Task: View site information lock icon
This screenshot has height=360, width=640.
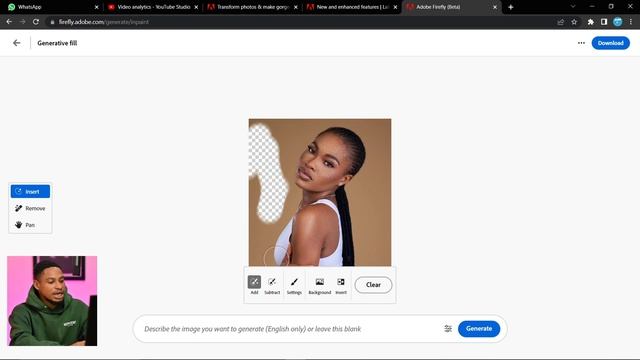Action: tap(52, 22)
